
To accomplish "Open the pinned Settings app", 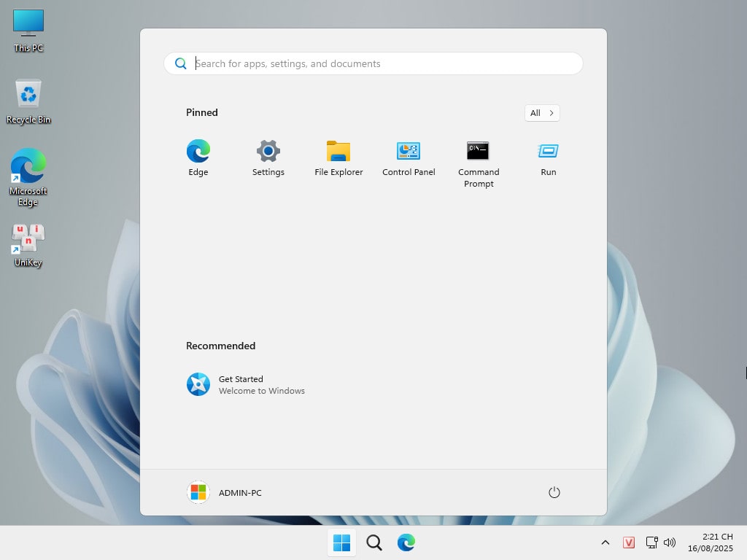I will pos(268,158).
